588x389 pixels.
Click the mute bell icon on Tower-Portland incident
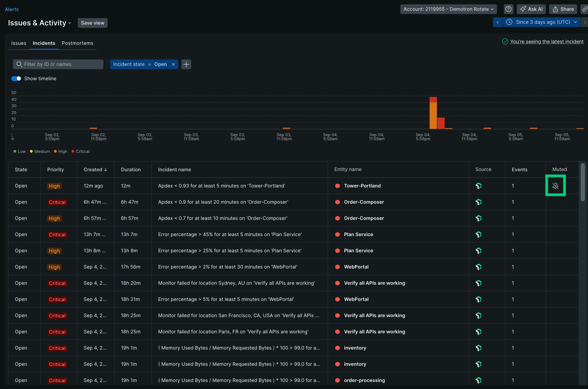(x=555, y=186)
